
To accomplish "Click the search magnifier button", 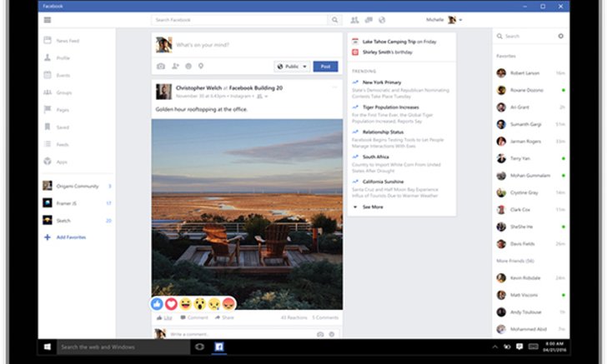I will (x=334, y=20).
